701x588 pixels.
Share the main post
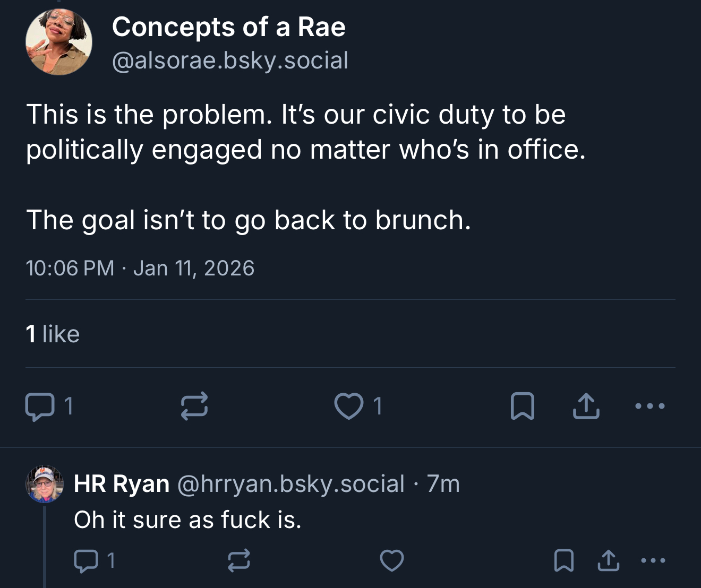pyautogui.click(x=586, y=407)
